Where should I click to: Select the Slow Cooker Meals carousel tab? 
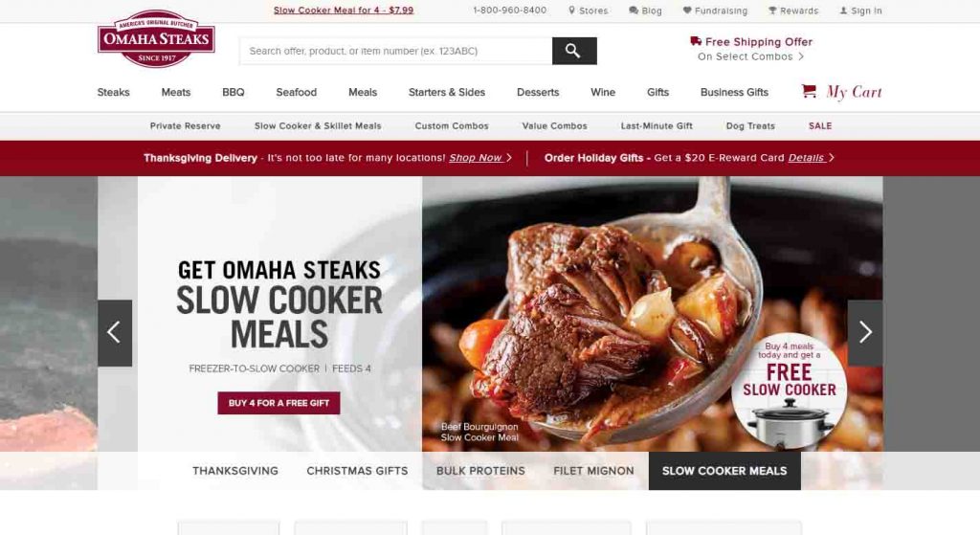724,471
